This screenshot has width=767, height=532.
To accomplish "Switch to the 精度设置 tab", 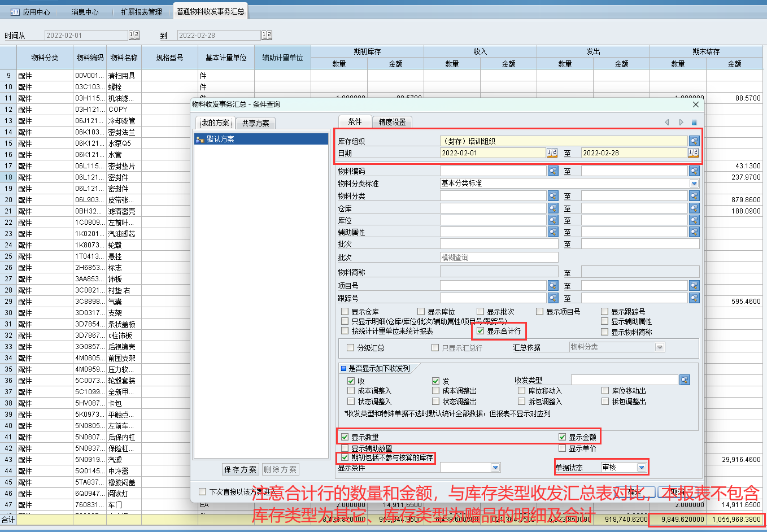I will click(x=392, y=122).
